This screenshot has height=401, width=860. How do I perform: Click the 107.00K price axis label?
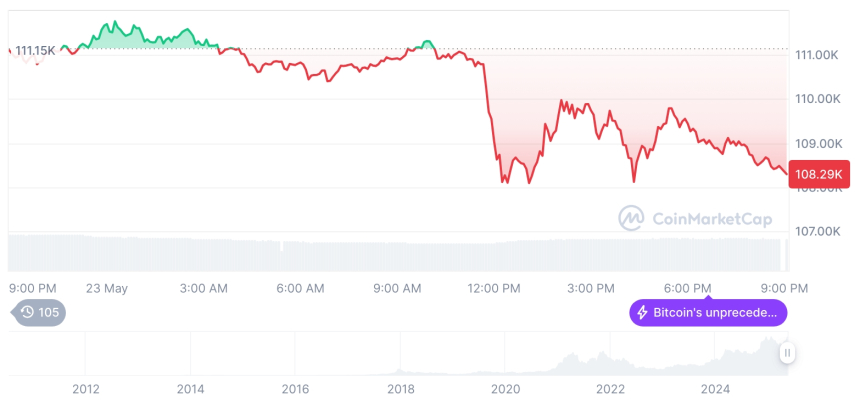[x=816, y=231]
